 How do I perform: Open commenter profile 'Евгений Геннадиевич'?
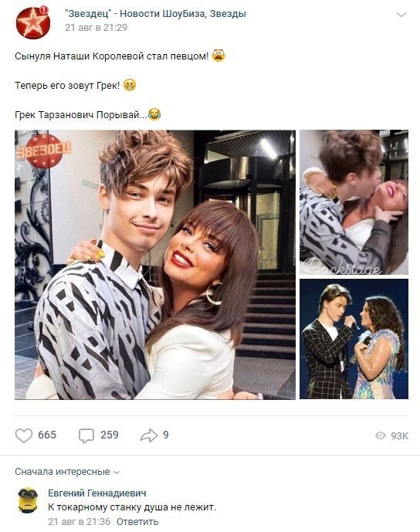(97, 493)
